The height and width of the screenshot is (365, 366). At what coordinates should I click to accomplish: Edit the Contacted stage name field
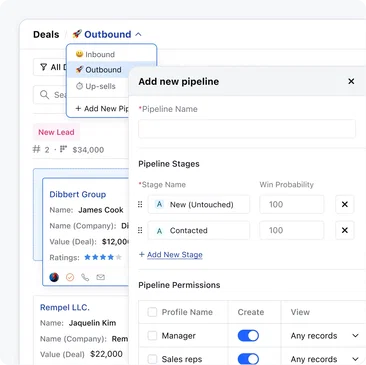pos(199,230)
